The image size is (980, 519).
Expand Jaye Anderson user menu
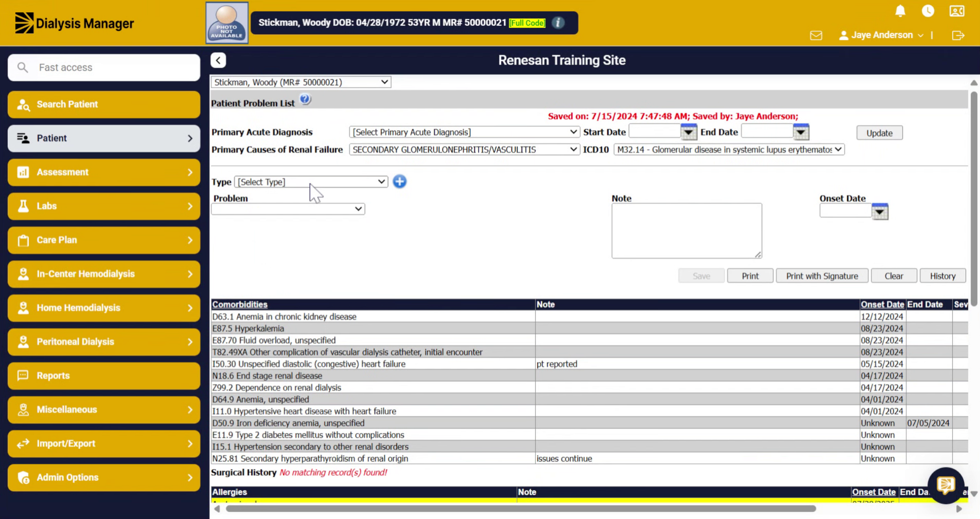(881, 35)
